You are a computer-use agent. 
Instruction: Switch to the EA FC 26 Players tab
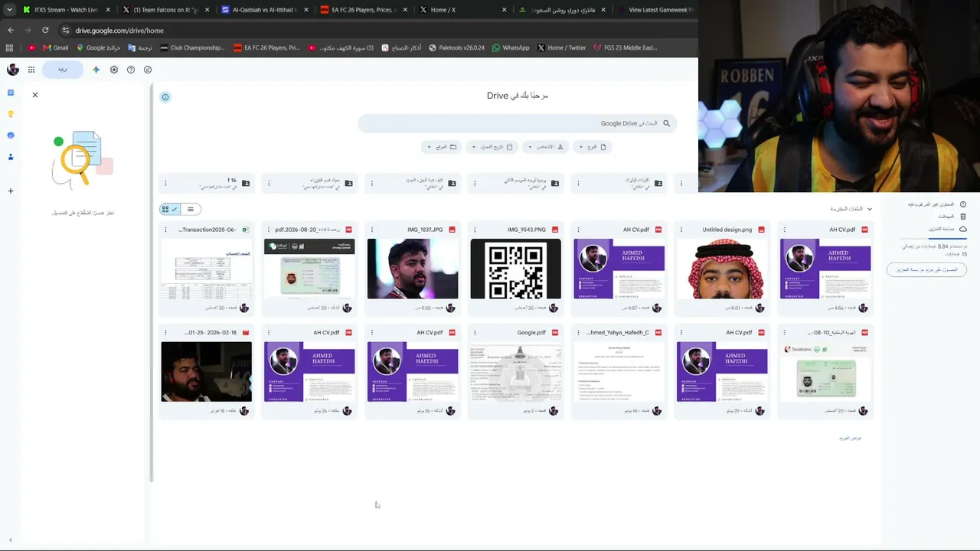click(363, 10)
